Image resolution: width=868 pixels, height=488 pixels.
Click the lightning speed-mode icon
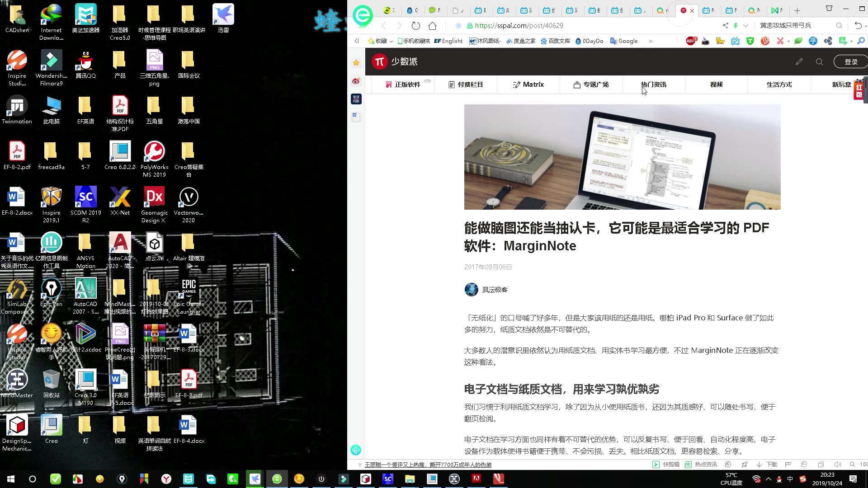pos(736,26)
